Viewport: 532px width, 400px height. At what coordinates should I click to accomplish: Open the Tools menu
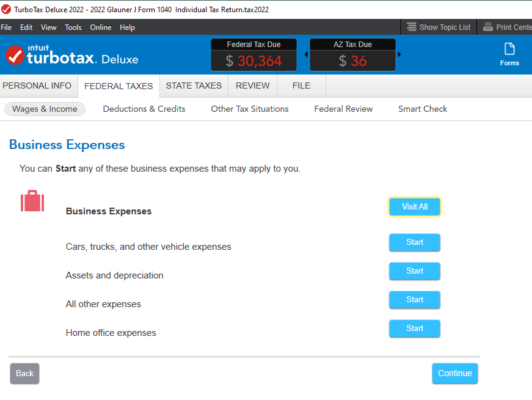tap(73, 27)
